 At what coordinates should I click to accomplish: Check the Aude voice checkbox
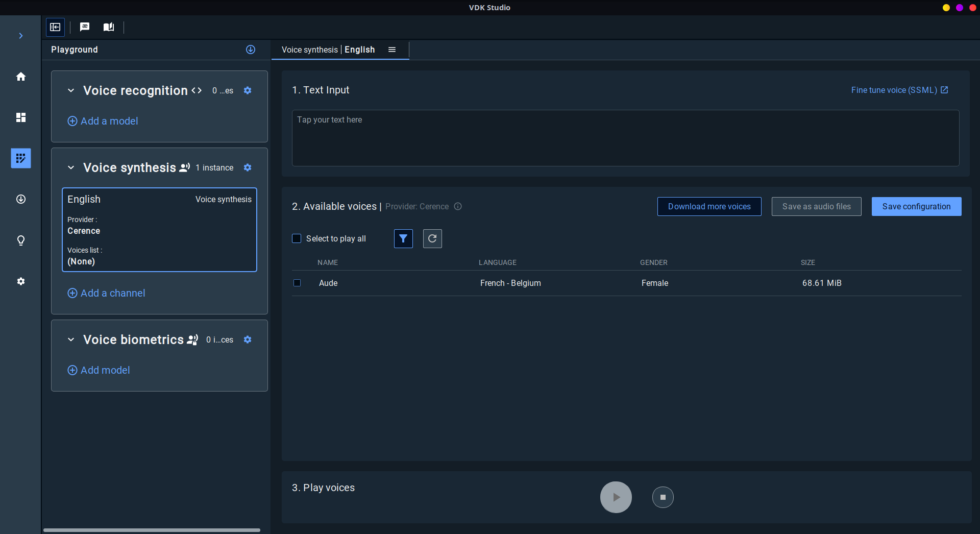pos(297,283)
